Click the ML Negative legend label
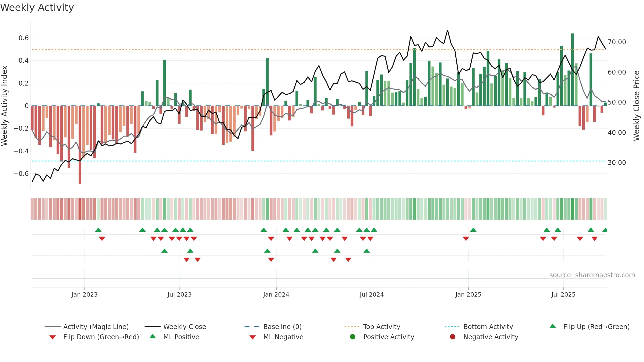The width and height of the screenshot is (644, 362). coord(283,337)
